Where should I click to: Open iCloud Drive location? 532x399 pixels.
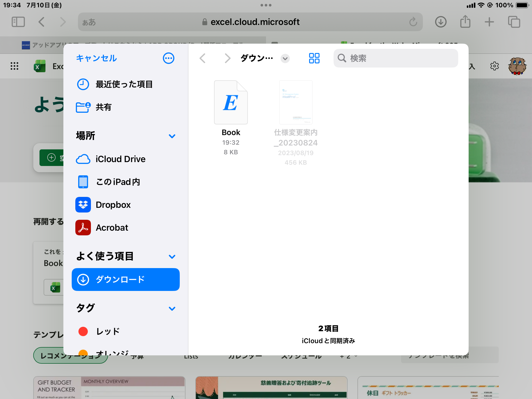pyautogui.click(x=126, y=159)
